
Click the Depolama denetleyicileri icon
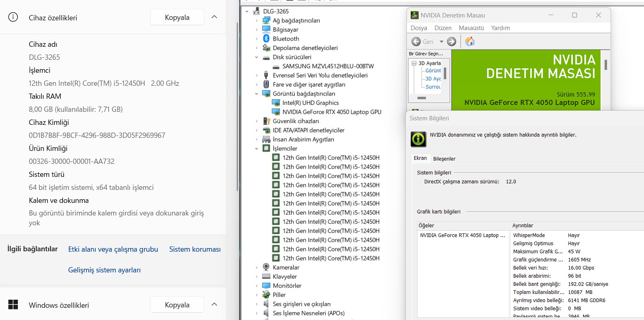(266, 48)
